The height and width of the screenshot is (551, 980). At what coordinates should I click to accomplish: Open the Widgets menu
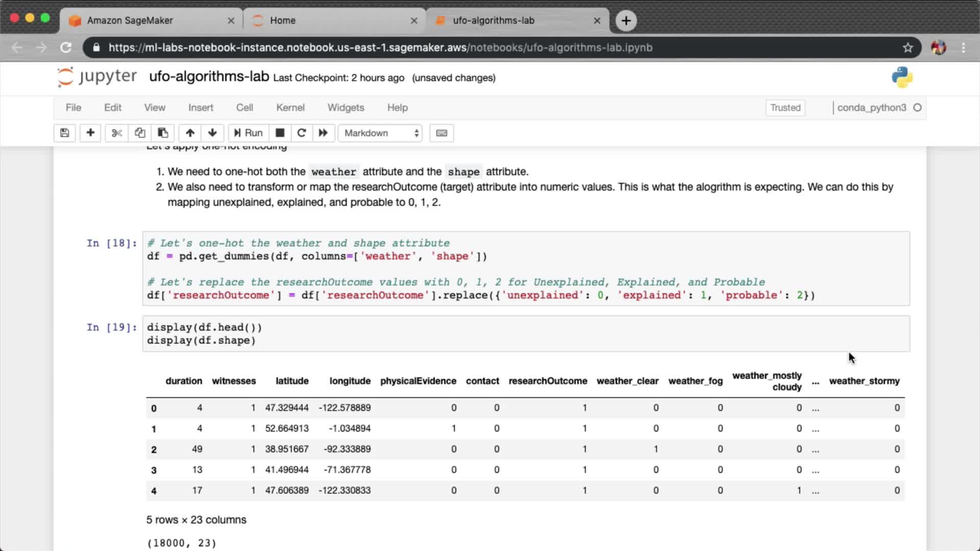click(346, 108)
